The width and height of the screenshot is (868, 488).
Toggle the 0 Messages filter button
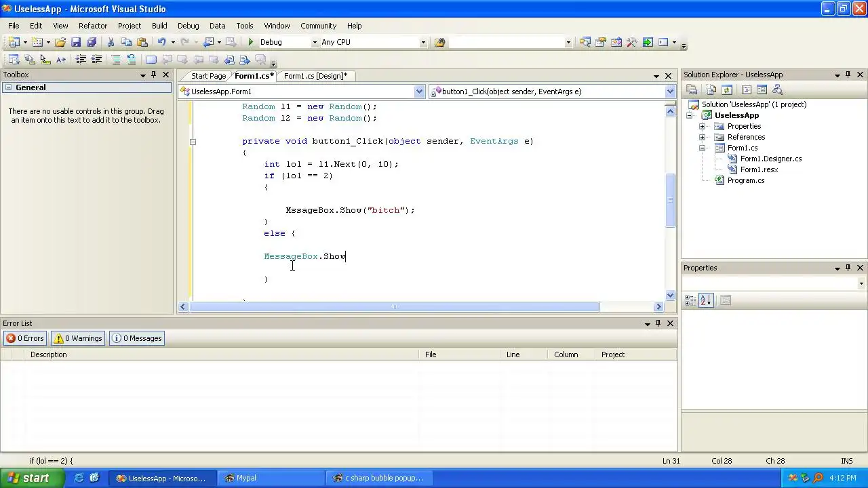[x=137, y=338]
